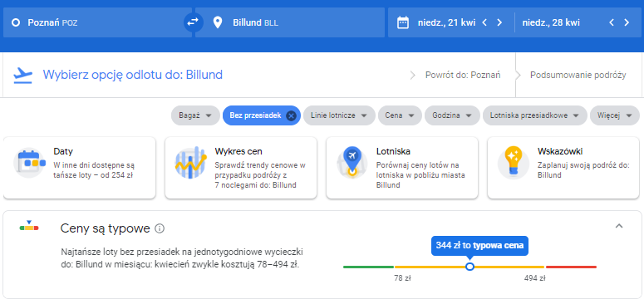Select the Podsumowanie podróży step

click(x=578, y=75)
